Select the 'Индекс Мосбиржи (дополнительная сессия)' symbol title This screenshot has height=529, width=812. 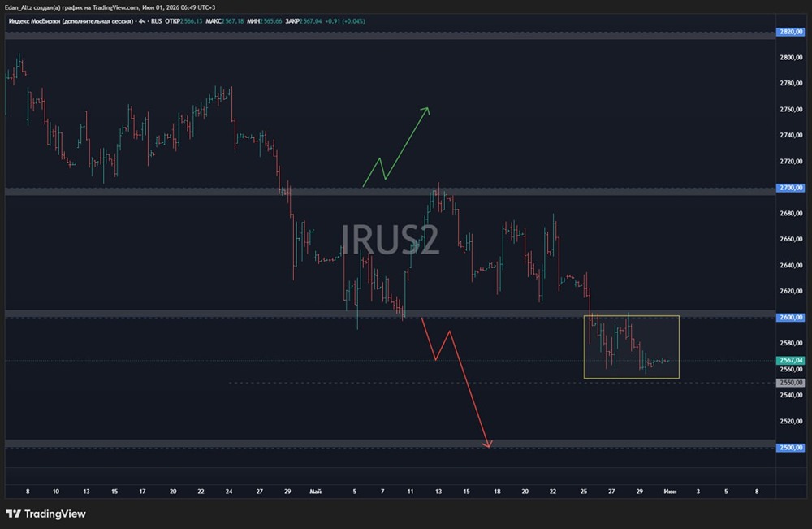click(71, 21)
